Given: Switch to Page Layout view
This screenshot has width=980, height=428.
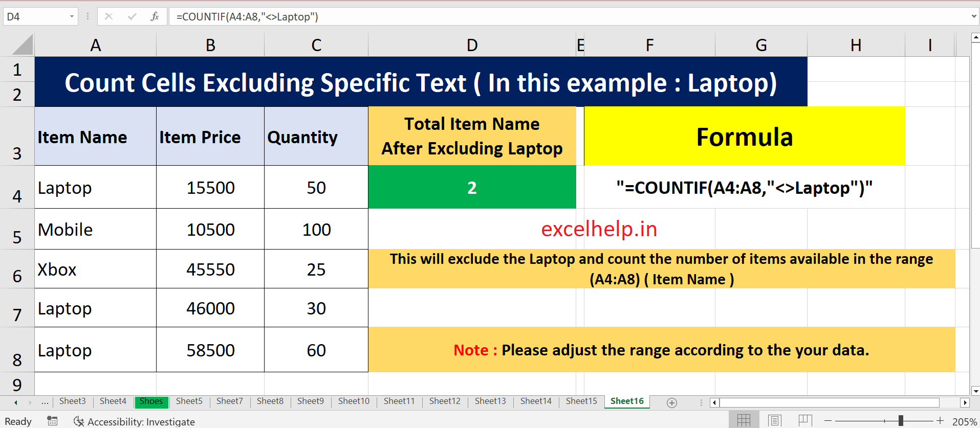Looking at the screenshot, I should pos(774,421).
